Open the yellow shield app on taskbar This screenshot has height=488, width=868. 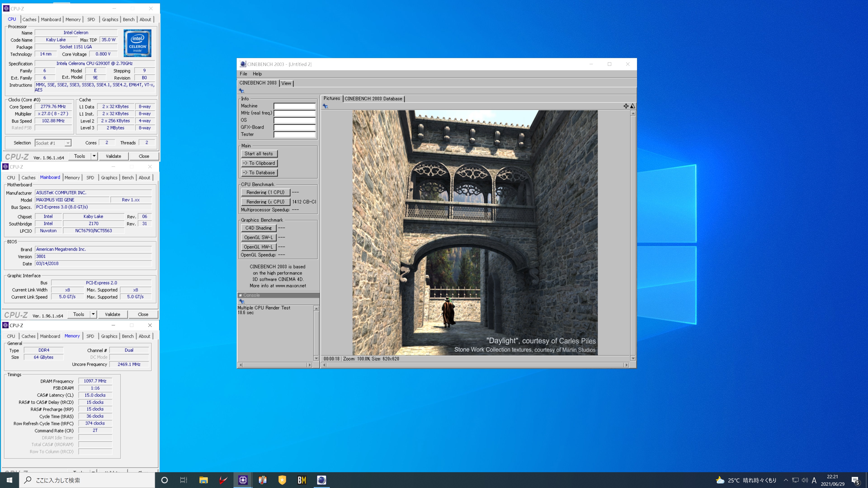pos(282,480)
